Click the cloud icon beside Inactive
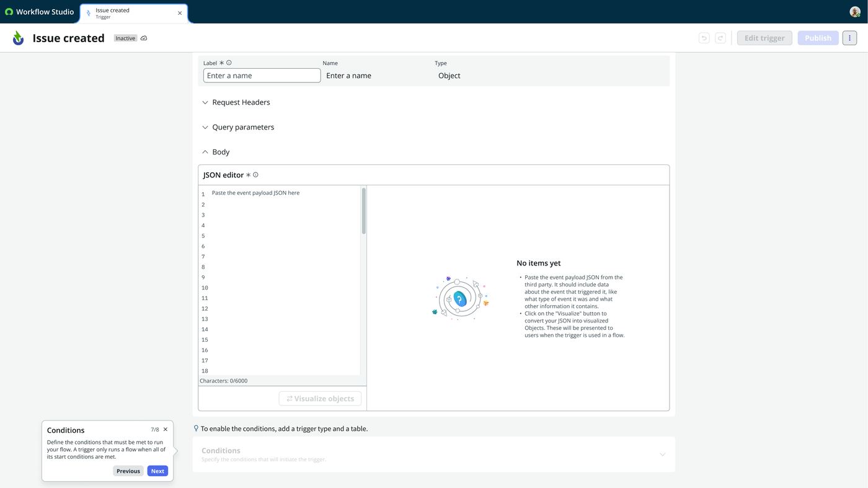868x488 pixels. pos(144,38)
